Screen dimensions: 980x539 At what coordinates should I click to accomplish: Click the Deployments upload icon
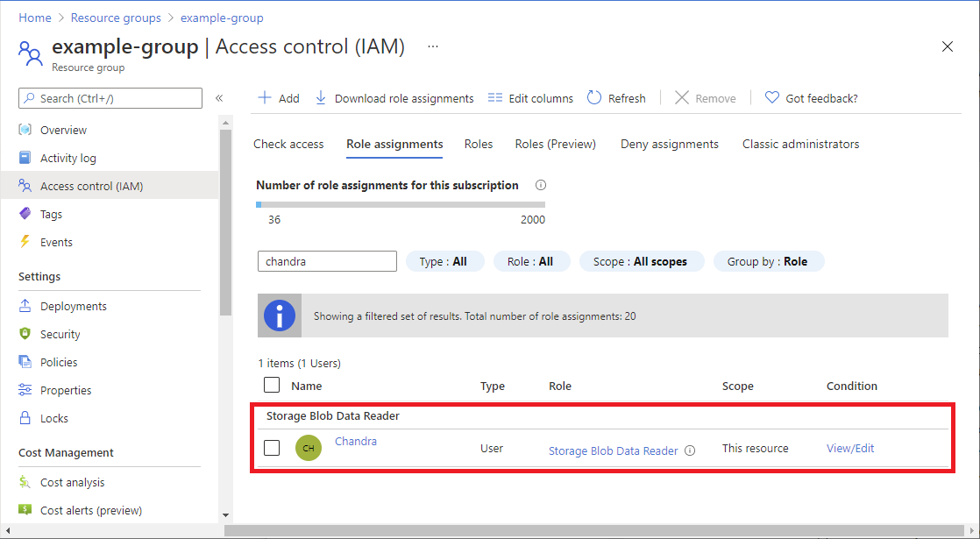coord(25,305)
